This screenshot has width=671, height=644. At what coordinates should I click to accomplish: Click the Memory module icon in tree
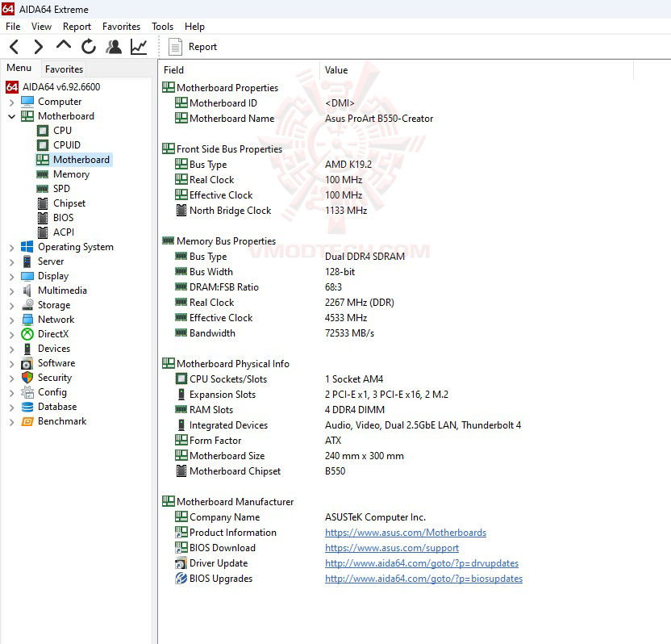(x=43, y=174)
